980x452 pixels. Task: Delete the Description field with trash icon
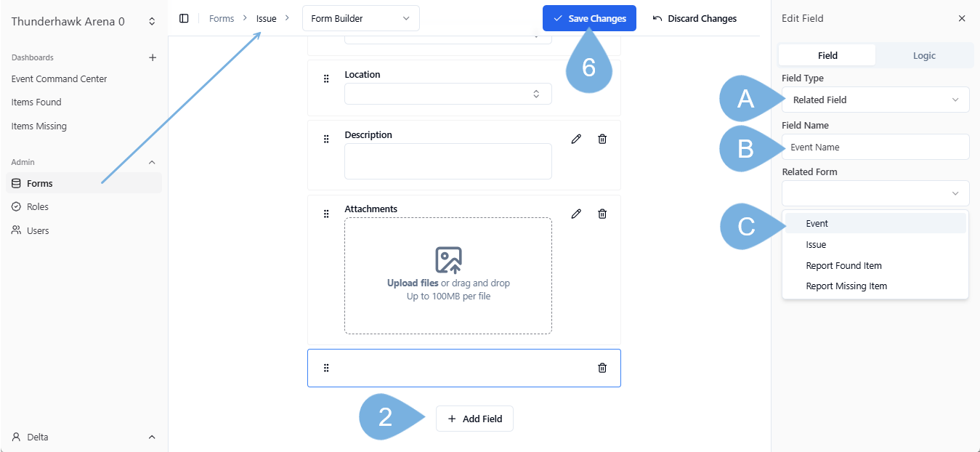point(602,139)
